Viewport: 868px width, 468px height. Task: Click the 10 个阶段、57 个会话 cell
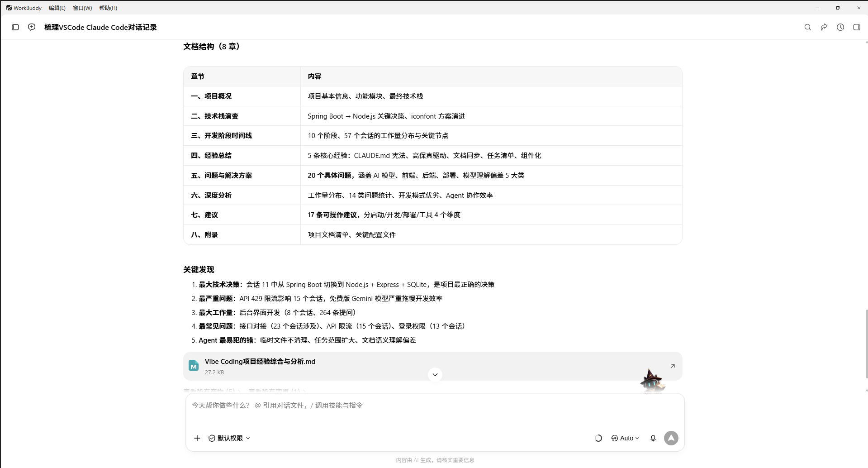pos(491,136)
